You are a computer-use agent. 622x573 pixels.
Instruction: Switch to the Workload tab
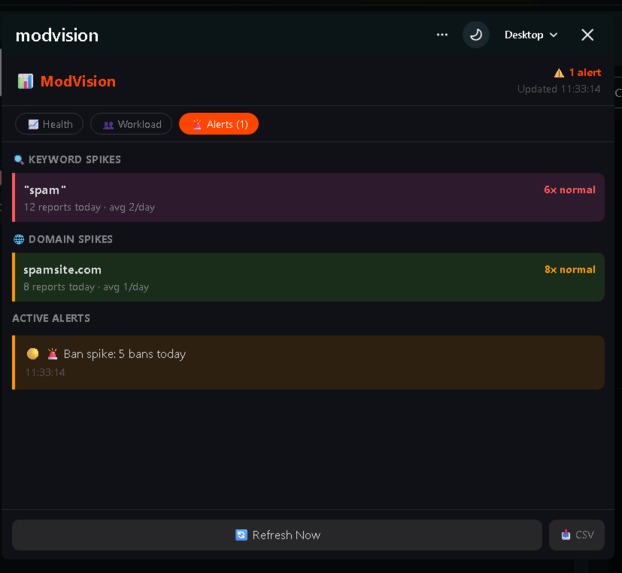click(131, 124)
